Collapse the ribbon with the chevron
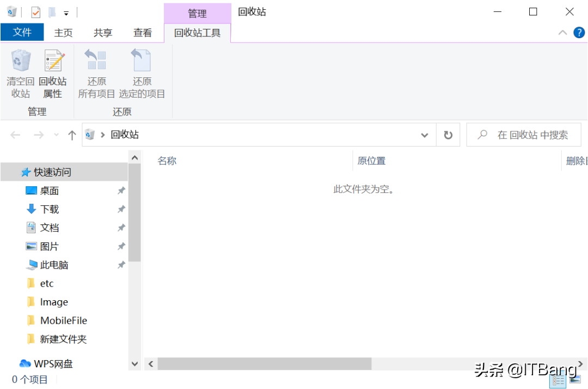588x389 pixels. (563, 33)
